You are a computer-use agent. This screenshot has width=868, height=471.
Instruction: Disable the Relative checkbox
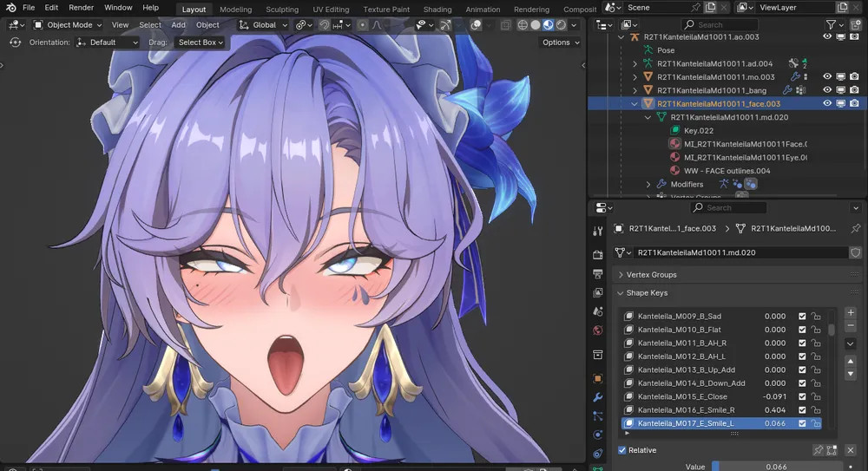[621, 450]
